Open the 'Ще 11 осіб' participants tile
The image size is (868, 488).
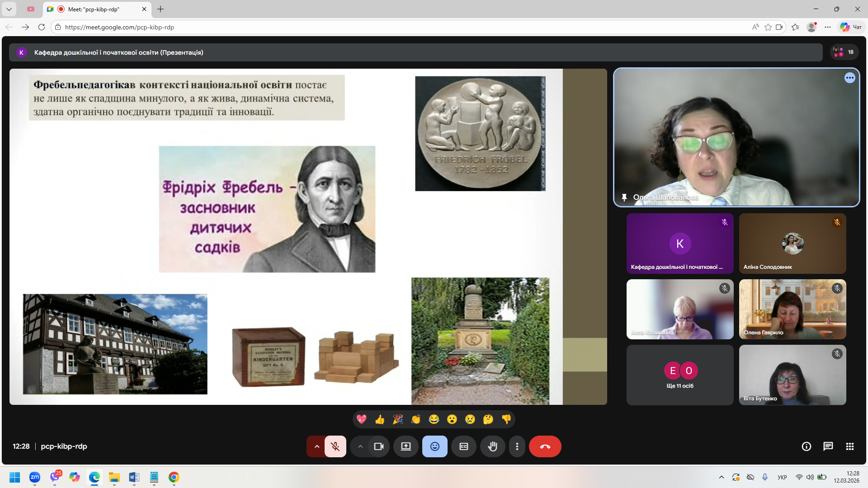pos(680,375)
